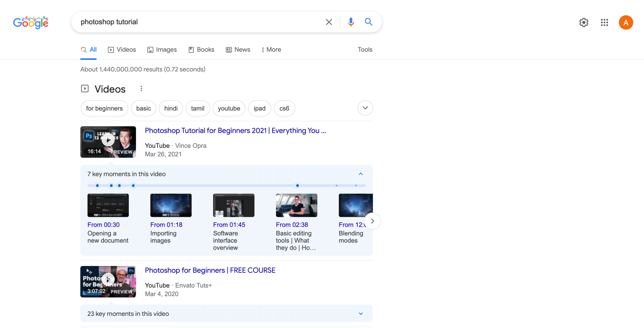Click the 'From 01:18' timestamp link
The height and width of the screenshot is (328, 644).
(x=166, y=225)
